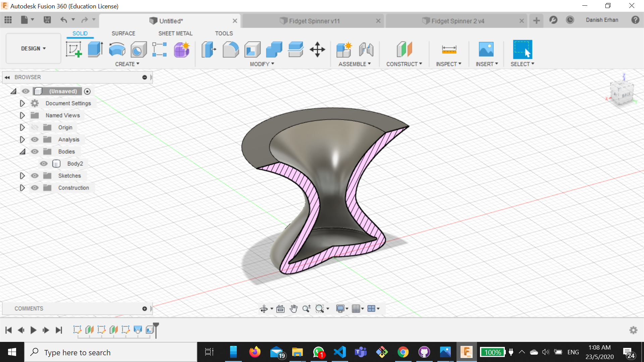The height and width of the screenshot is (362, 644).
Task: Open the ASSEMBLE dropdown menu
Action: point(355,64)
